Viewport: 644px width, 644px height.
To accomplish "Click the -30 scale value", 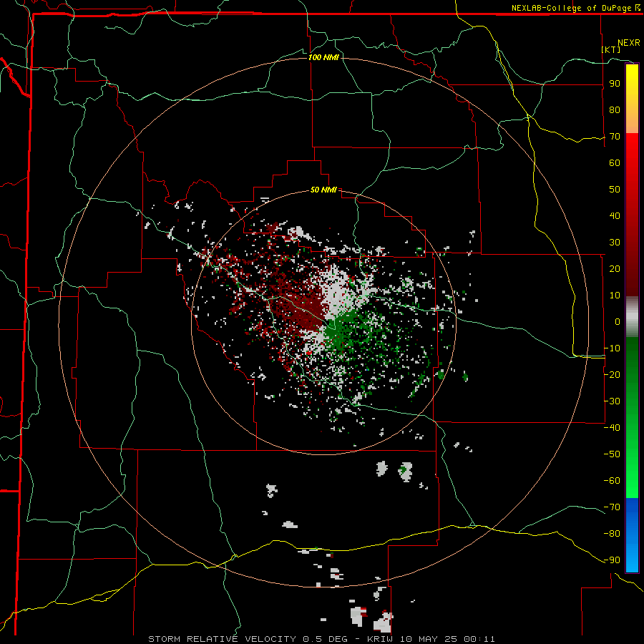I will [x=612, y=401].
